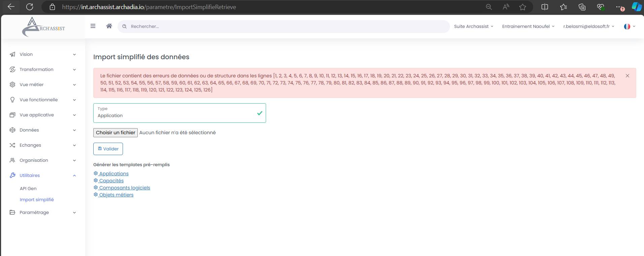The height and width of the screenshot is (256, 644).
Task: Open the Copilot icon in browser toolbar
Action: tap(636, 7)
